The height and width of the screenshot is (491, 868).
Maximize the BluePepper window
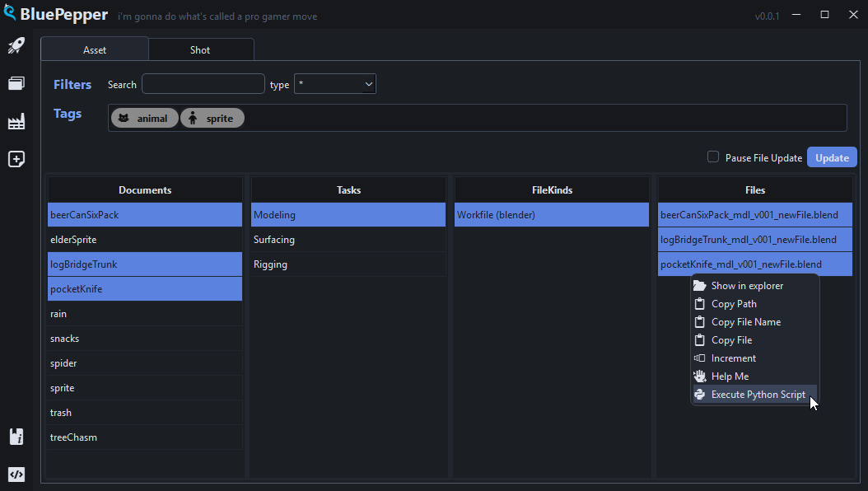pyautogui.click(x=825, y=14)
